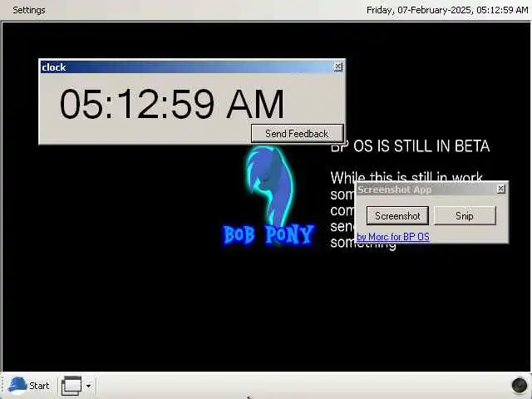The image size is (532, 399).
Task: Click the window switcher icon in taskbar
Action: (x=71, y=386)
